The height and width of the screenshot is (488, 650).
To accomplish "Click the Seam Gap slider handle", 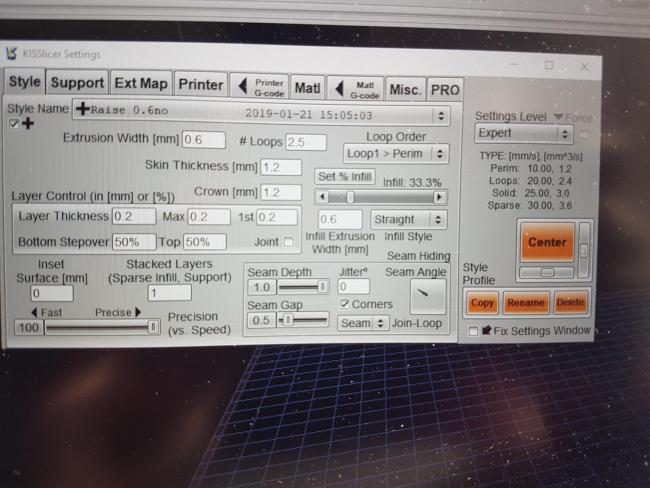I will coord(287,320).
